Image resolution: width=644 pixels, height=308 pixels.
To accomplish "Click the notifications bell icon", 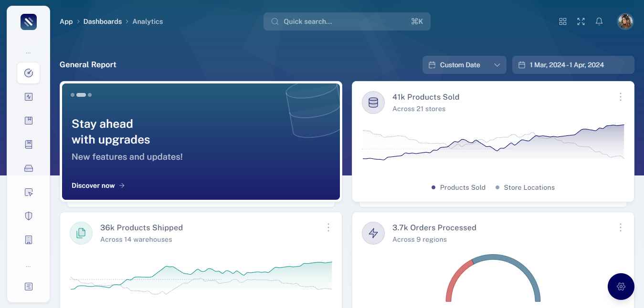I will [x=599, y=21].
